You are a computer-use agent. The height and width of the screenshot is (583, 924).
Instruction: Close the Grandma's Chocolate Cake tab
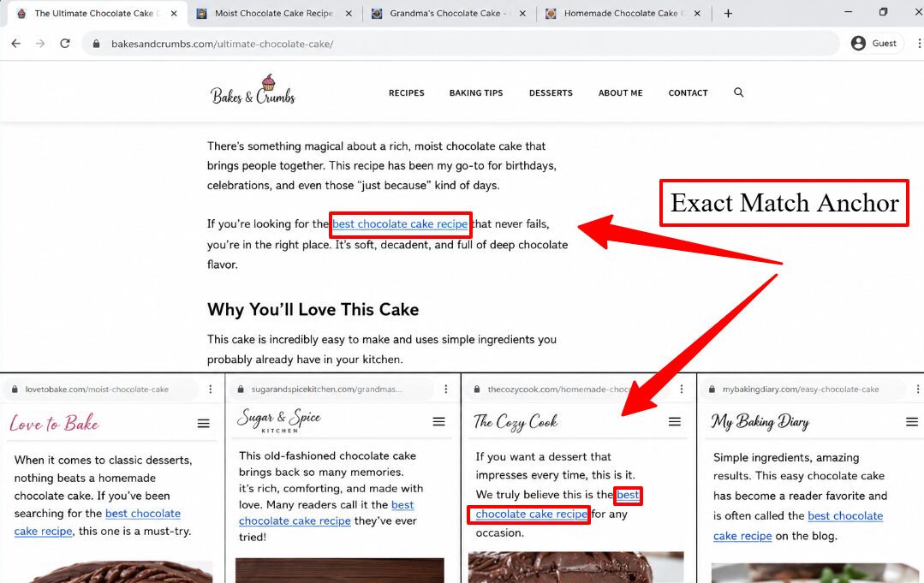point(522,13)
